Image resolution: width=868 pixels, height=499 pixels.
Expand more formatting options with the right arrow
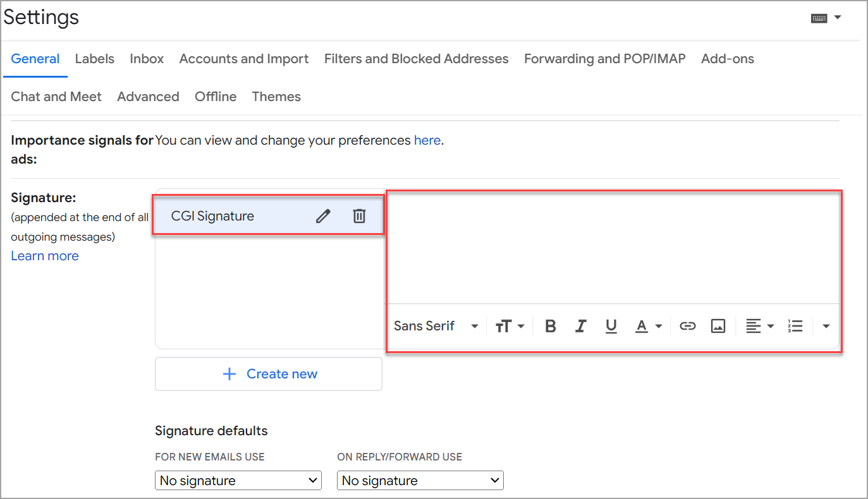826,326
